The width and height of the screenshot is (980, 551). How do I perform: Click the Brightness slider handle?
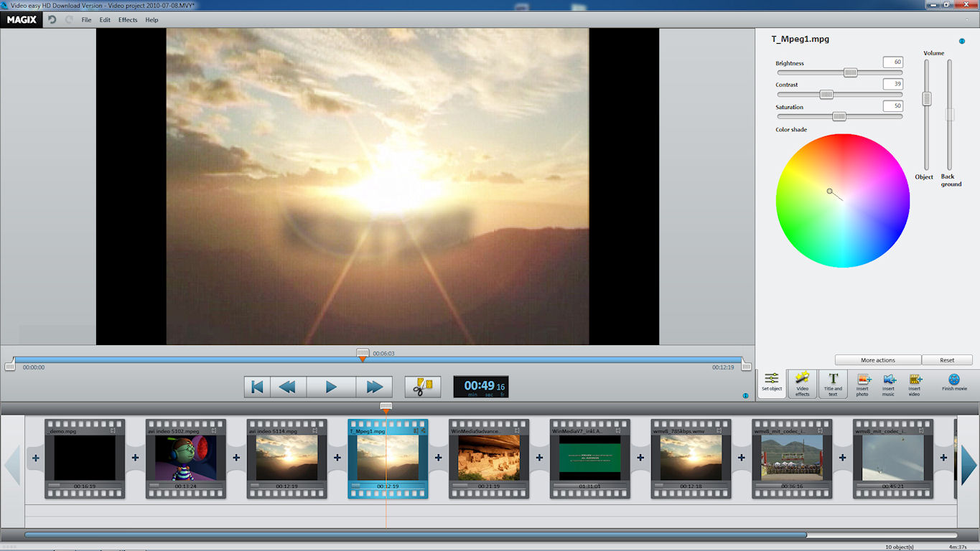(x=850, y=72)
